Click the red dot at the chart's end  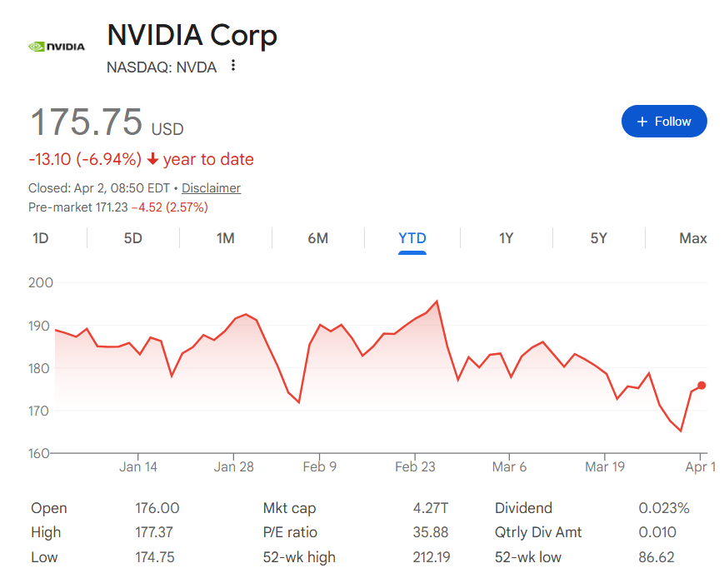point(701,386)
